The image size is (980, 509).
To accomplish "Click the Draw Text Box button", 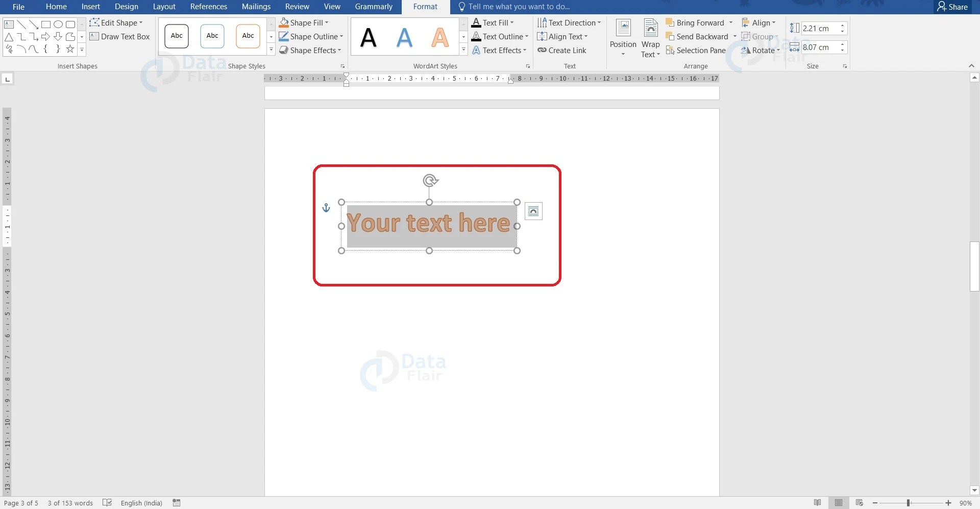I will pos(120,36).
